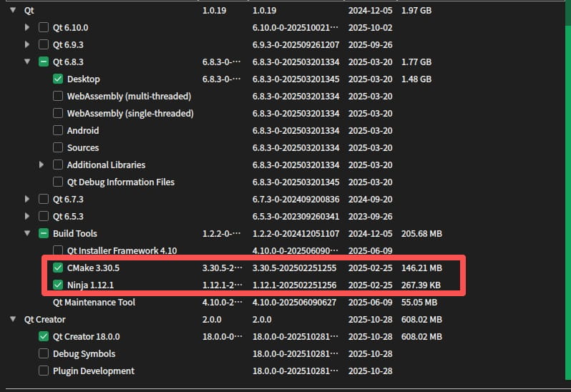Expand Additional Libraries under Qt 6.8.3
This screenshot has height=392, width=571.
(x=42, y=165)
